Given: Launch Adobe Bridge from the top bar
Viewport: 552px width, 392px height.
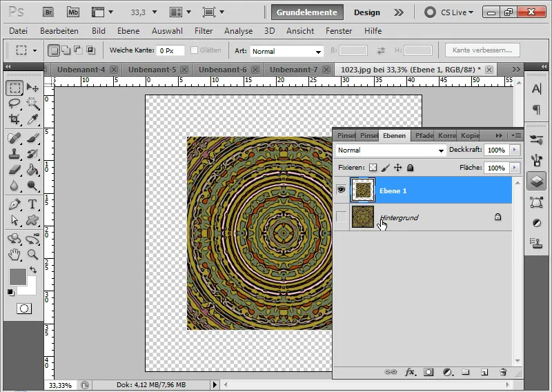Looking at the screenshot, I should (x=48, y=12).
